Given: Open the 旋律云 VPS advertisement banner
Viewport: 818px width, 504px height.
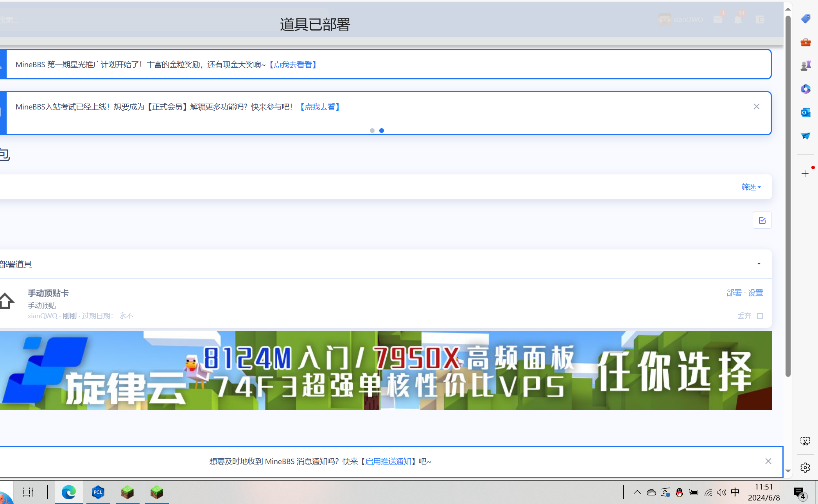Looking at the screenshot, I should point(385,370).
